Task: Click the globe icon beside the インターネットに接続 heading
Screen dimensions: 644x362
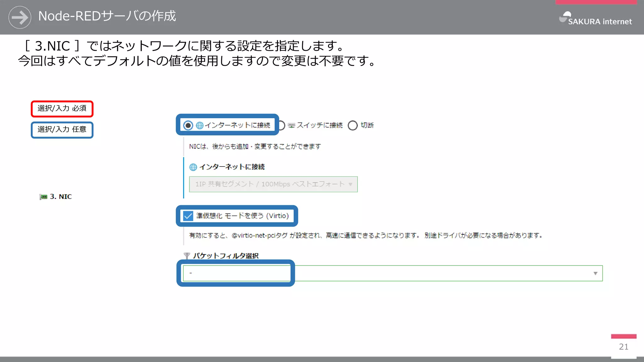Action: [x=193, y=167]
